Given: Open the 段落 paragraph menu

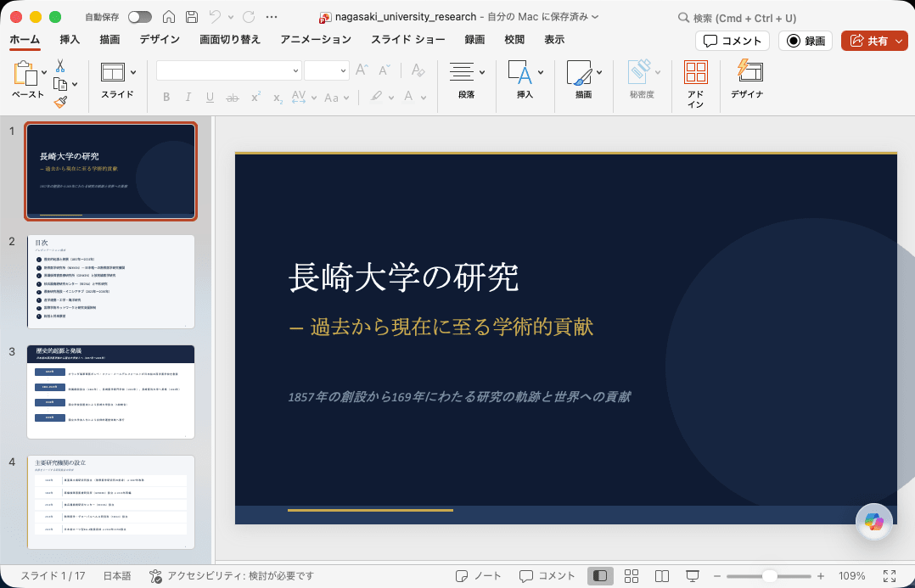Looking at the screenshot, I should pos(467,80).
